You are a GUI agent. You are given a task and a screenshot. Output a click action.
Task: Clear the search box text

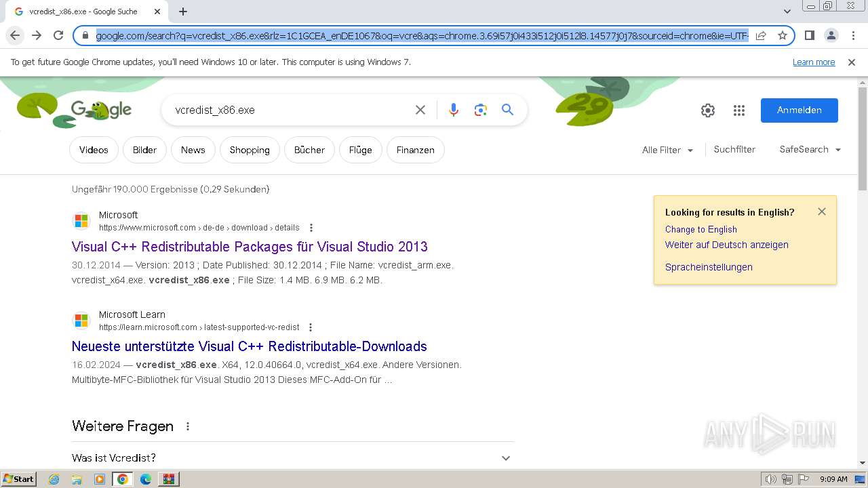[420, 110]
